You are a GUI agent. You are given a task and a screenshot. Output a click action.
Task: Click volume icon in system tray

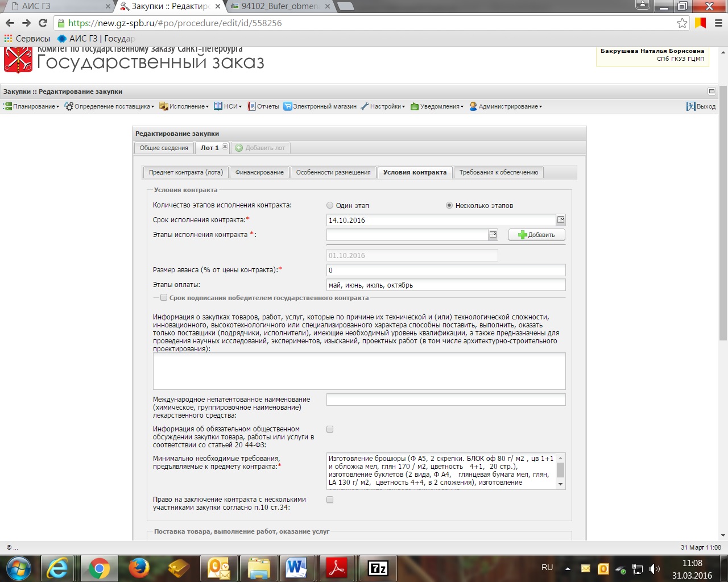(x=655, y=568)
